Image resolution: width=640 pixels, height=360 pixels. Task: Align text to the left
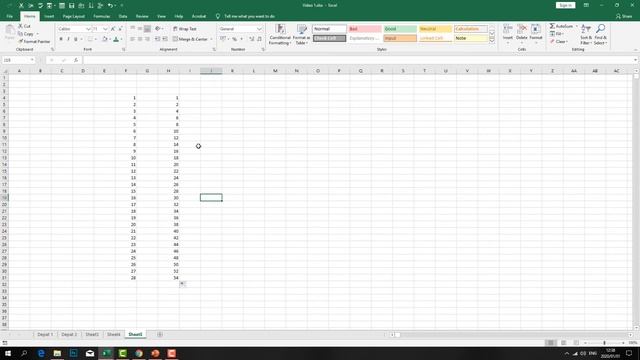[x=133, y=39]
